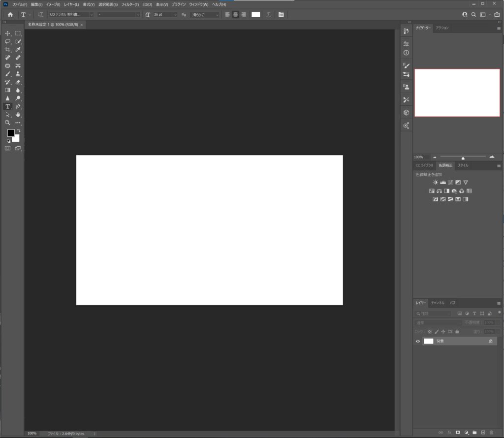Toggle the Character and Paragraph panels icon

[x=281, y=14]
